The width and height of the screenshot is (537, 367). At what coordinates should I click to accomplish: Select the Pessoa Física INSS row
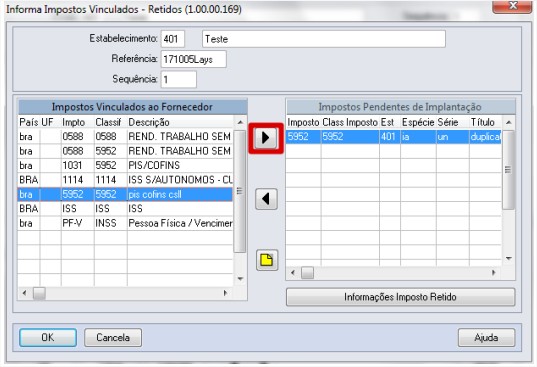point(125,223)
